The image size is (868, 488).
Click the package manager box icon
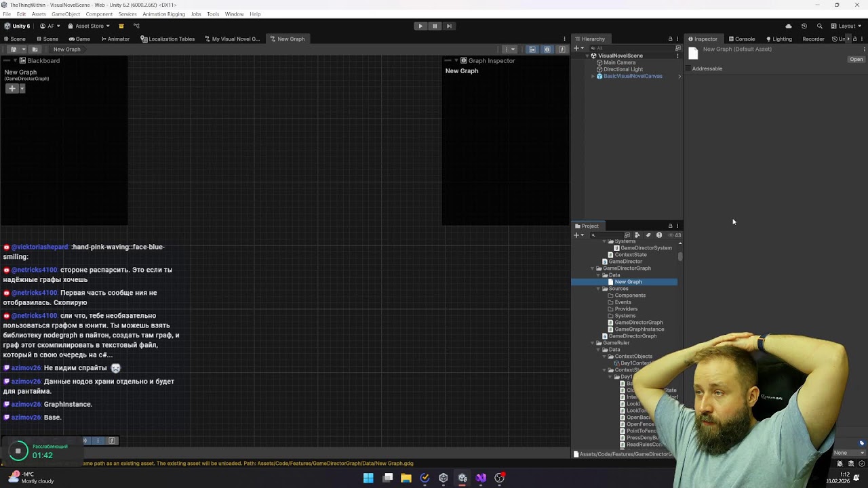(x=121, y=26)
